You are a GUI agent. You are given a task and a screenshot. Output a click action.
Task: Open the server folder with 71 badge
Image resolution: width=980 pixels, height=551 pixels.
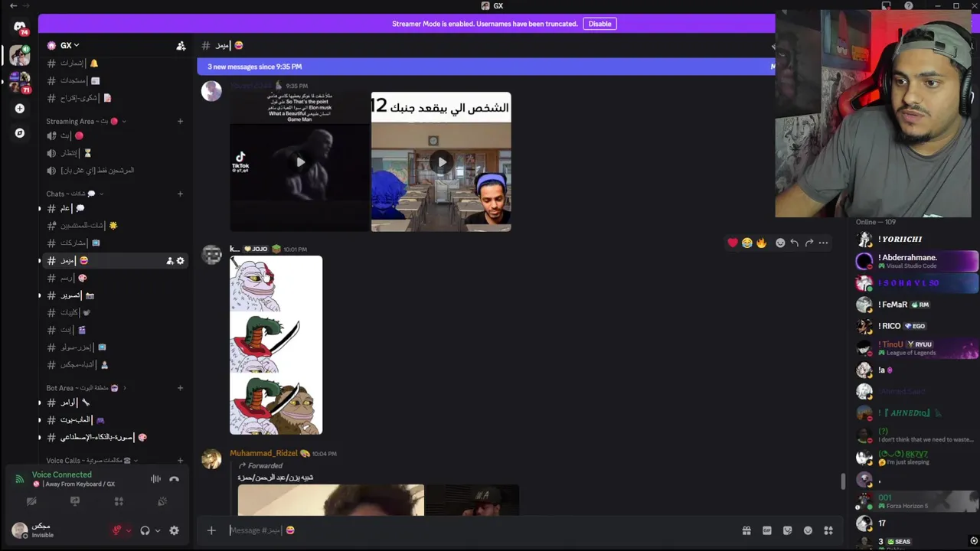[x=20, y=82]
